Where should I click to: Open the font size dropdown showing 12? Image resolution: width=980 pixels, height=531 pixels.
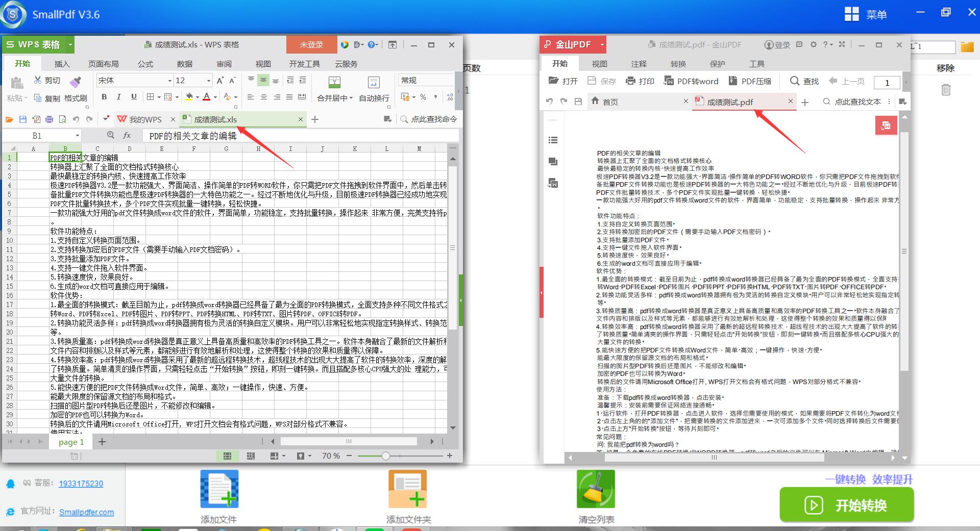pyautogui.click(x=208, y=81)
